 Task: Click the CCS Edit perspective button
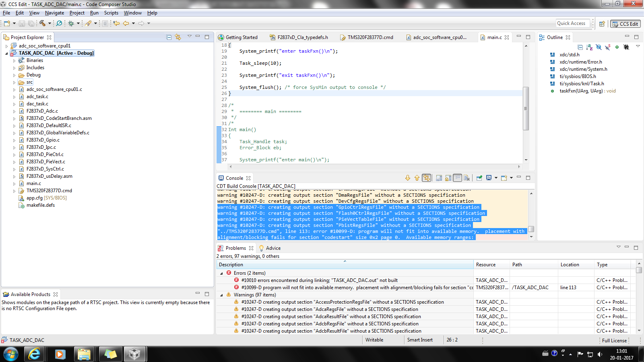point(625,24)
